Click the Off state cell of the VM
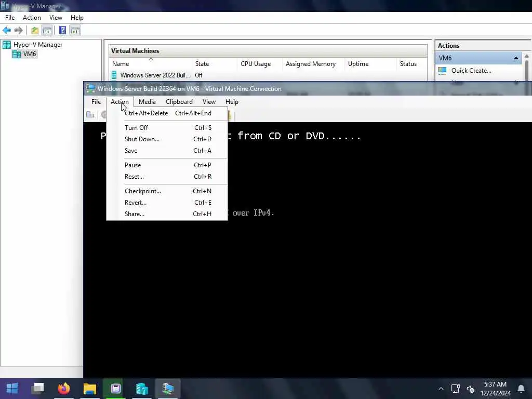 (199, 75)
